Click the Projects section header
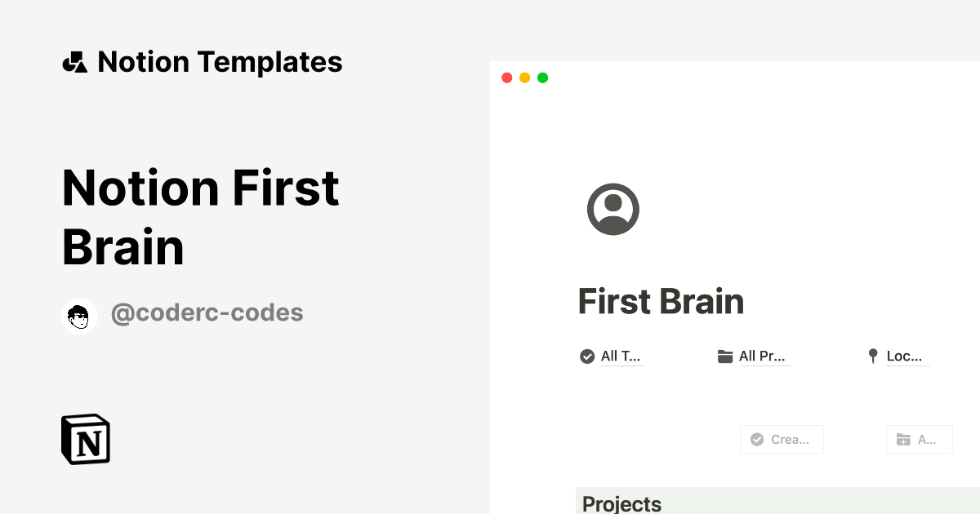The width and height of the screenshot is (980, 514). [x=622, y=503]
